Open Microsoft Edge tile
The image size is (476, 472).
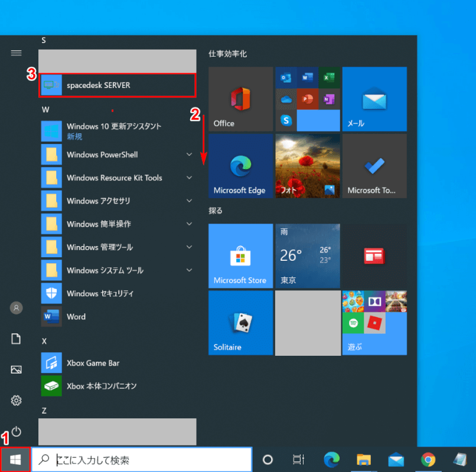coord(241,166)
